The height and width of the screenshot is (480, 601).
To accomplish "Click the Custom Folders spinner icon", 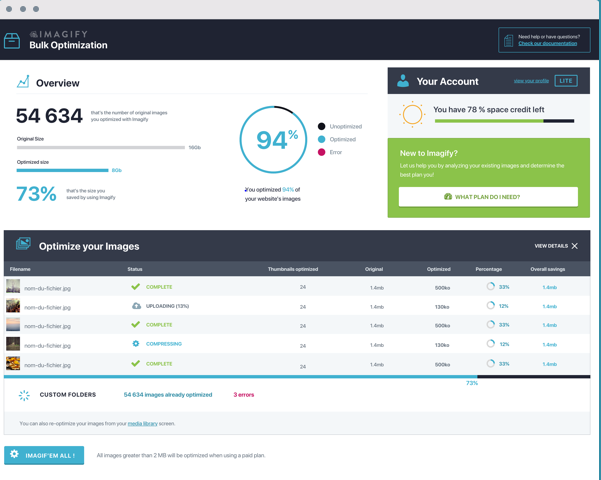I will (x=24, y=395).
